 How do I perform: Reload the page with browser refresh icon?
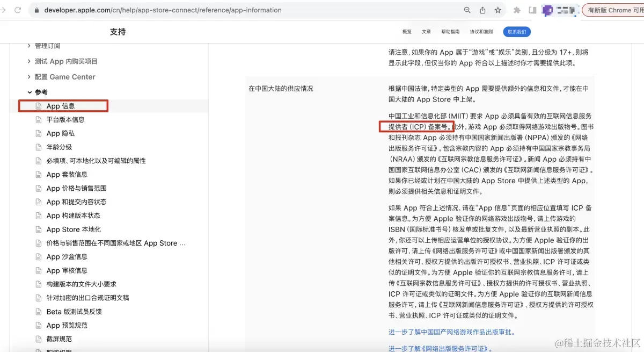pos(18,10)
